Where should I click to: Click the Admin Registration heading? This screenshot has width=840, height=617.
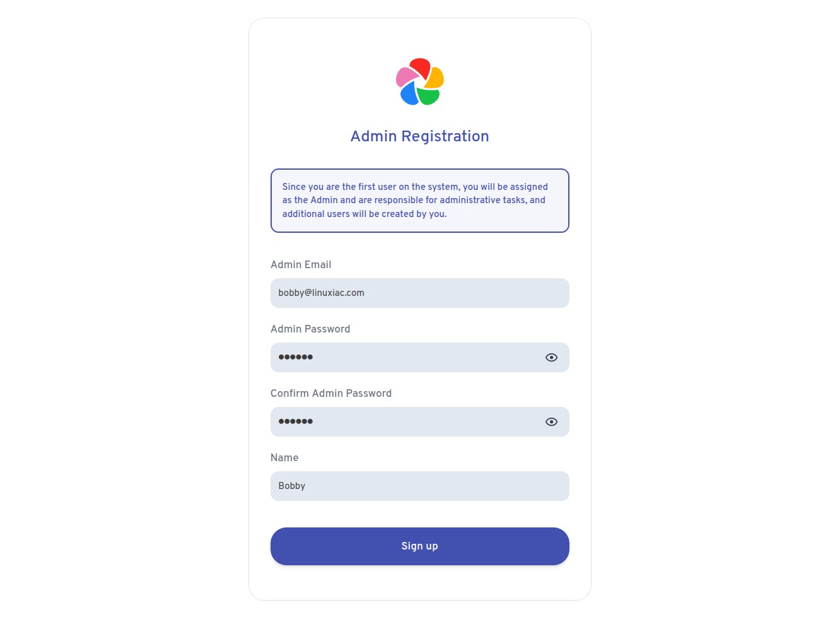420,136
